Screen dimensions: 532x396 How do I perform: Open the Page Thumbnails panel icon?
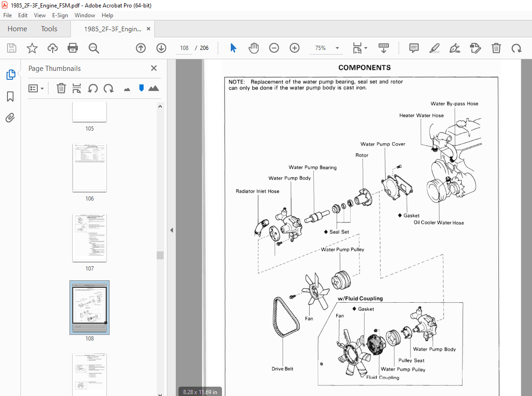pos(10,74)
